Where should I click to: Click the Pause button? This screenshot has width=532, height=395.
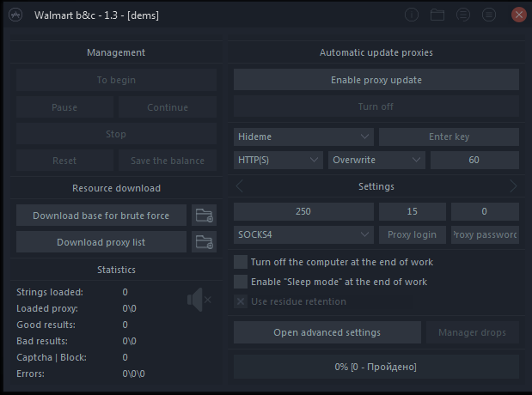click(x=64, y=107)
